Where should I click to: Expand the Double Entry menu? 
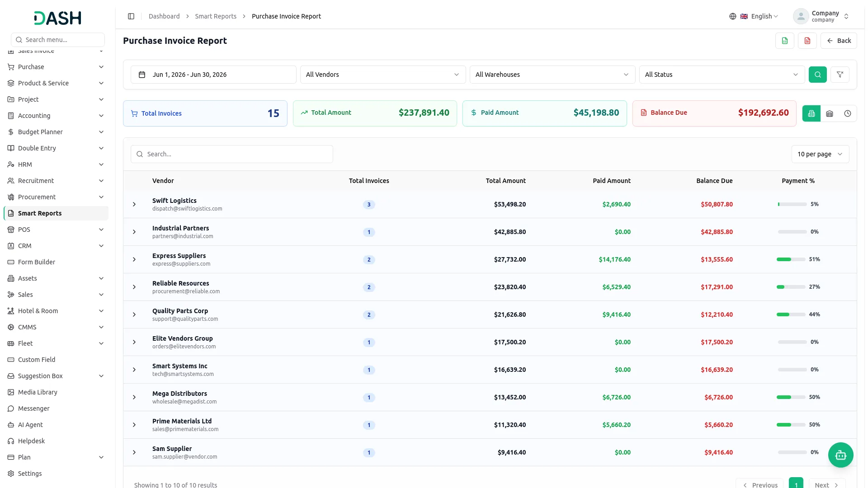tap(56, 148)
